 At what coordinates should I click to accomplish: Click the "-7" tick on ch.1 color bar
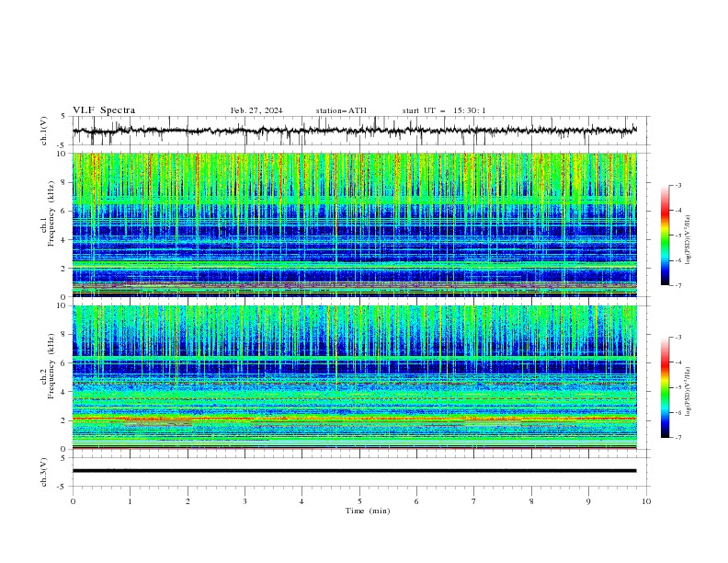[678, 286]
